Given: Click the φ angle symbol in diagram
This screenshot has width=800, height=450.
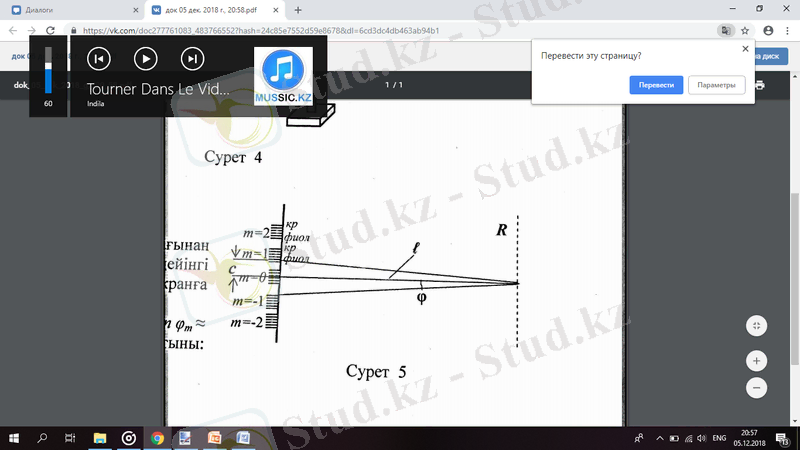Looking at the screenshot, I should (x=421, y=297).
